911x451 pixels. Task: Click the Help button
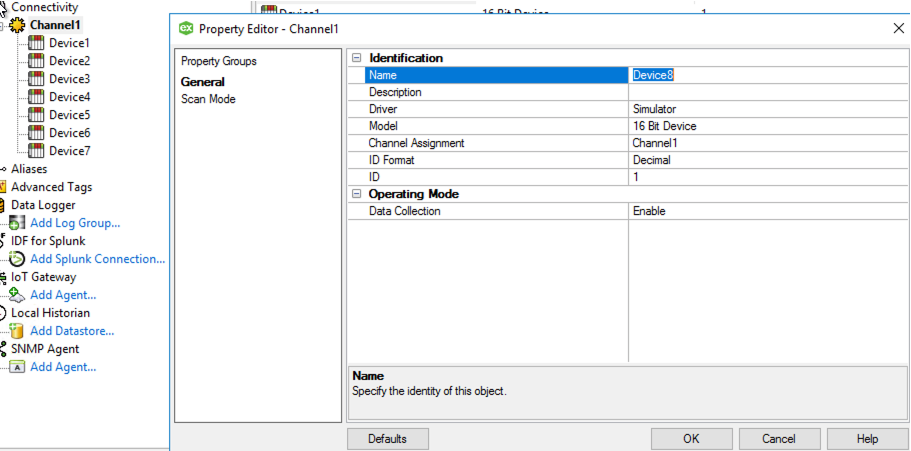pos(867,439)
